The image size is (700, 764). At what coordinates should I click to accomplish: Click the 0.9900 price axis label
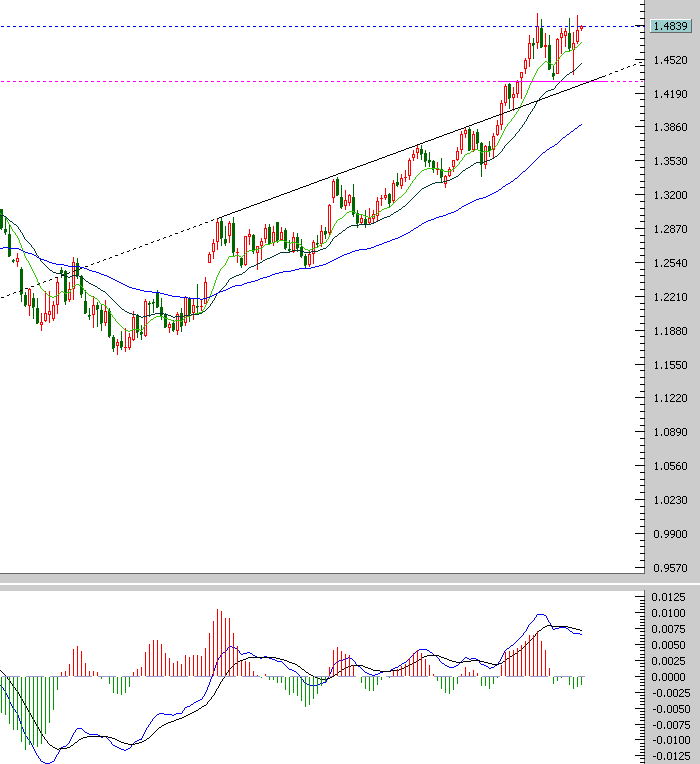click(x=670, y=534)
